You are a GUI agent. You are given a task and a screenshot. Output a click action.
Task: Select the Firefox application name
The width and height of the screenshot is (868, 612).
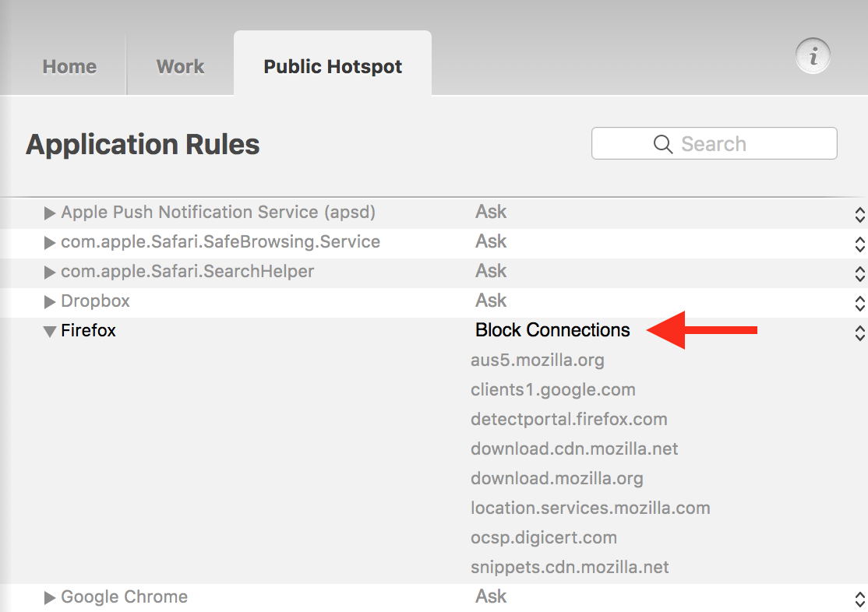pyautogui.click(x=89, y=330)
